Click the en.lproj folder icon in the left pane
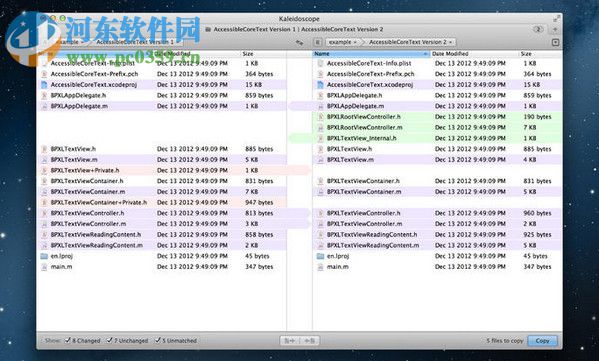 (x=44, y=256)
